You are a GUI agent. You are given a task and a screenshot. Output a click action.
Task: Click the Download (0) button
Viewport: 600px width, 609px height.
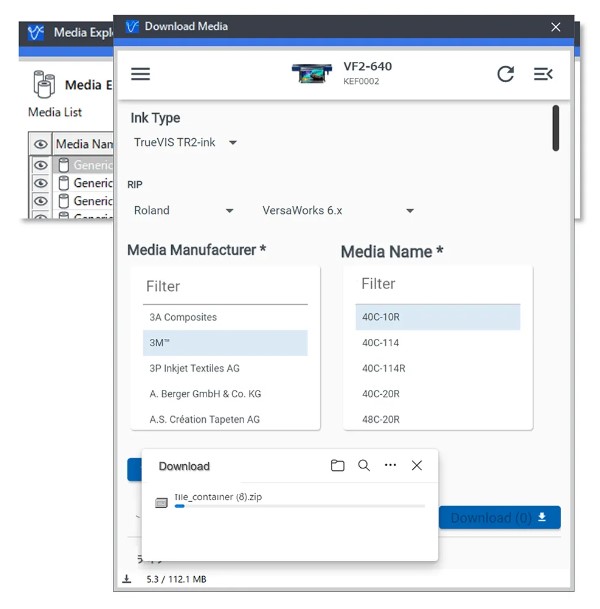(x=500, y=517)
